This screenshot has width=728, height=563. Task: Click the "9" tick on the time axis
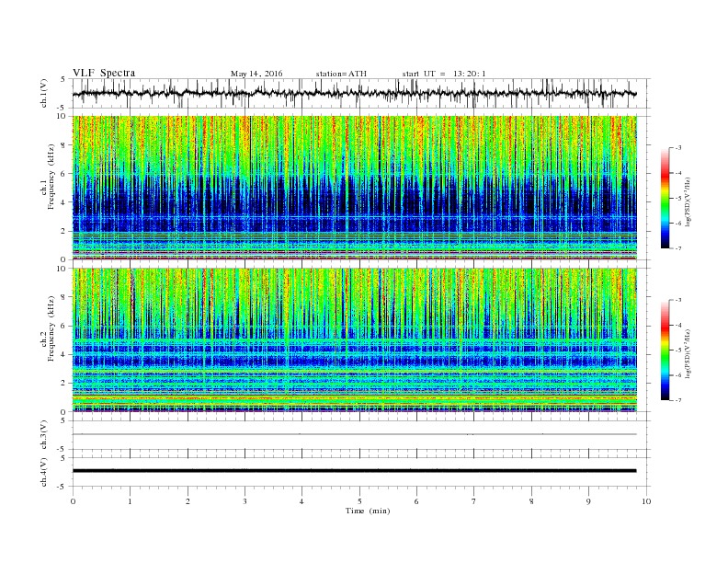588,501
